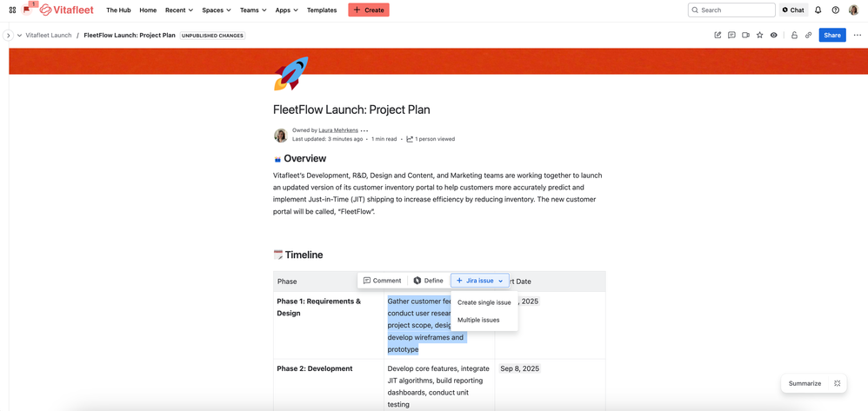Open the ellipsis next to Laura Mehrkens
This screenshot has width=868, height=411.
364,130
